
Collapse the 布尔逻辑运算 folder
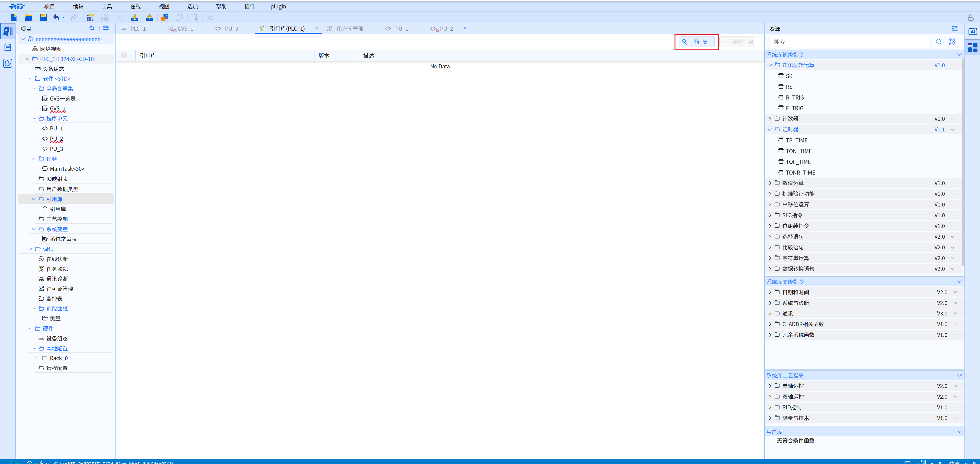tap(770, 65)
